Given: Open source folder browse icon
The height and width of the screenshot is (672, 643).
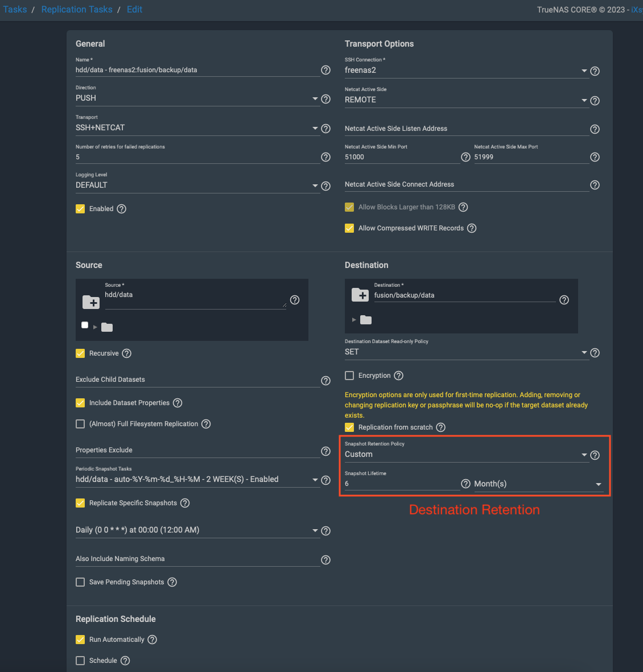Looking at the screenshot, I should pyautogui.click(x=91, y=302).
